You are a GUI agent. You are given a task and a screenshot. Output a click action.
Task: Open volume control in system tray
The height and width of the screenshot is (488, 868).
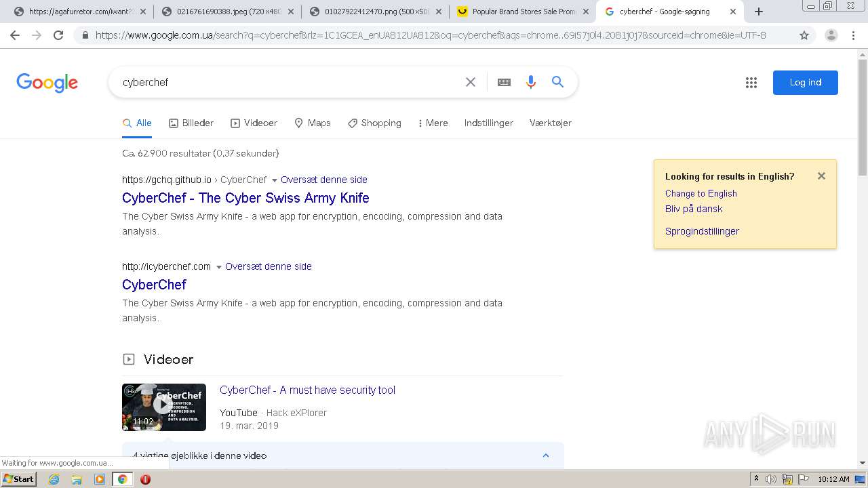[x=771, y=479]
